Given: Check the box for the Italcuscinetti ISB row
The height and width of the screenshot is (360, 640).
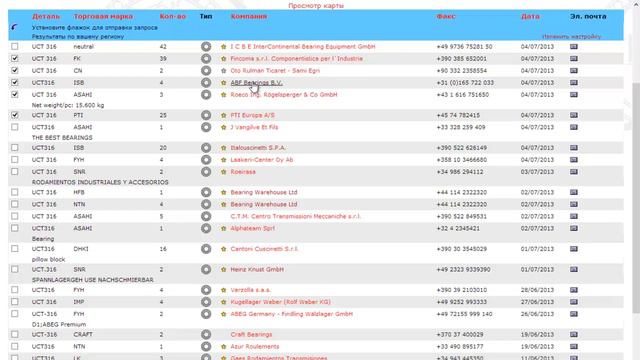Looking at the screenshot, I should (15, 147).
